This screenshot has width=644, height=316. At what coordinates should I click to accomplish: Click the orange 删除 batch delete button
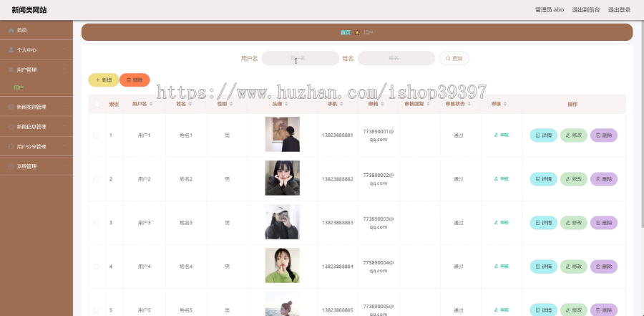(x=135, y=80)
